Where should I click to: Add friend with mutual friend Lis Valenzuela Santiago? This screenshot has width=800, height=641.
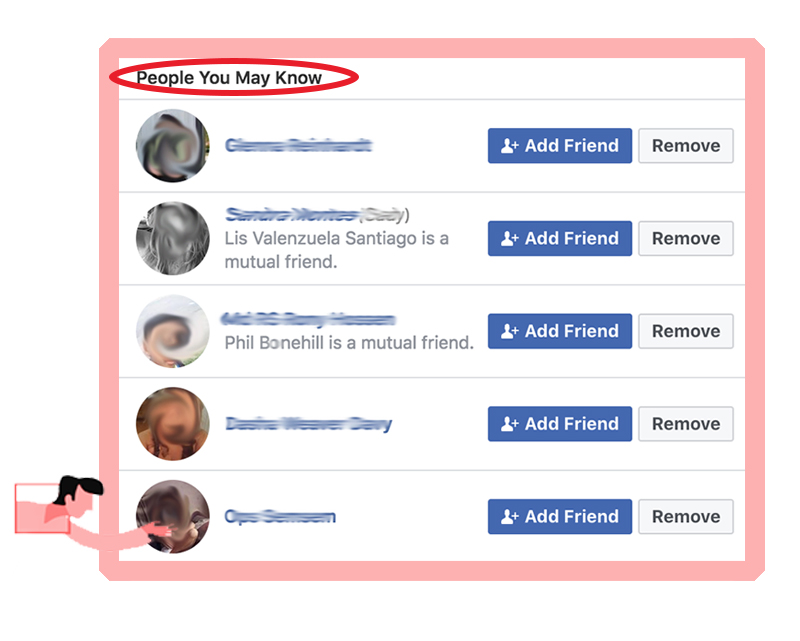click(560, 238)
